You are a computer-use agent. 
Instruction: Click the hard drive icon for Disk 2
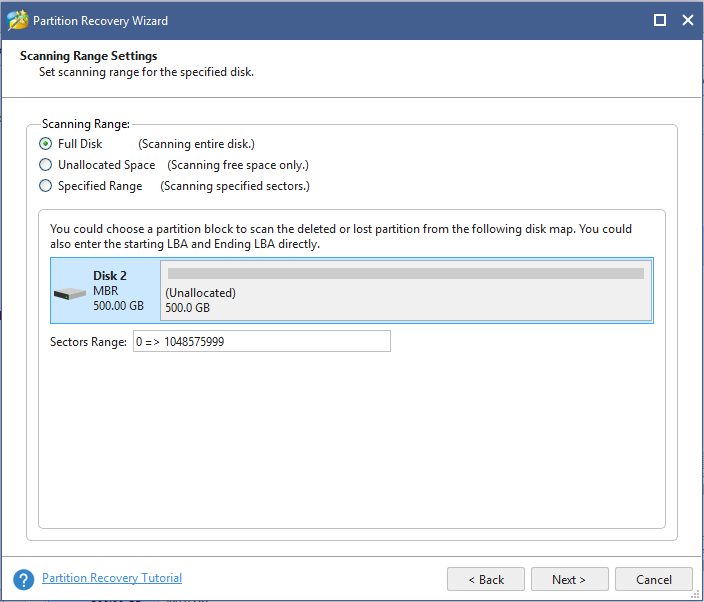tap(70, 294)
